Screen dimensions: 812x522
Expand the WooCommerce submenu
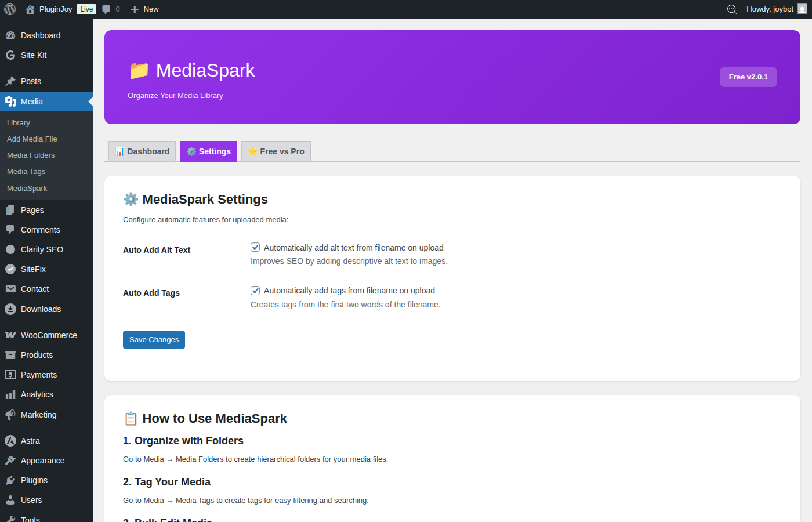(49, 335)
